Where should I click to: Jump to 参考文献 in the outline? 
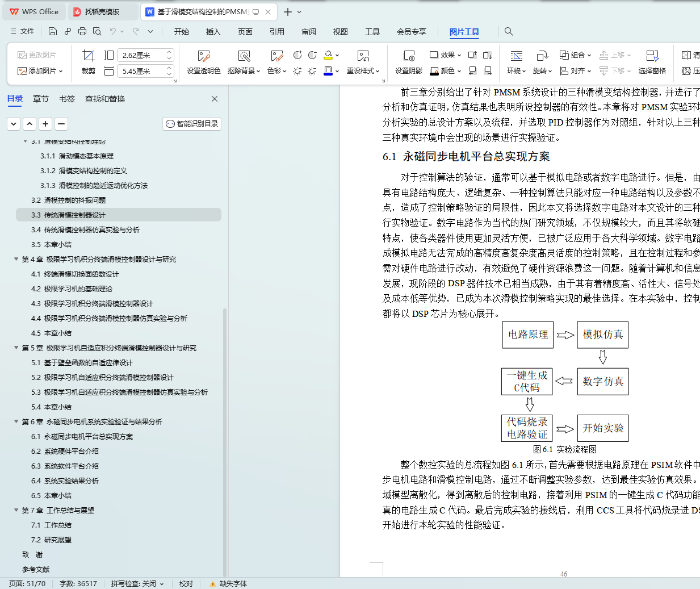[x=36, y=569]
